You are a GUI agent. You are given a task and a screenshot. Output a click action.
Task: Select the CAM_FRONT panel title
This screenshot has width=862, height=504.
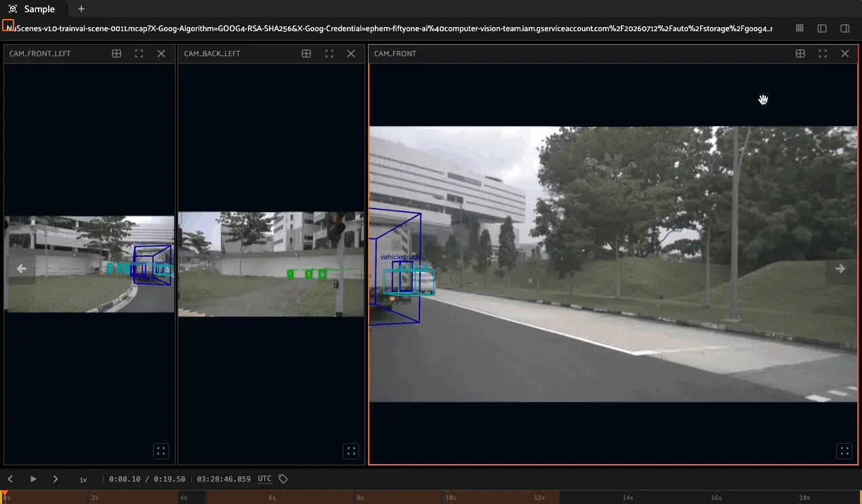tap(395, 54)
